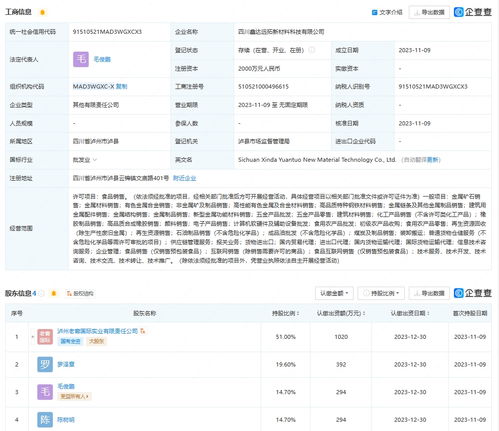Expand the 批发业 industry chevron

95,160
